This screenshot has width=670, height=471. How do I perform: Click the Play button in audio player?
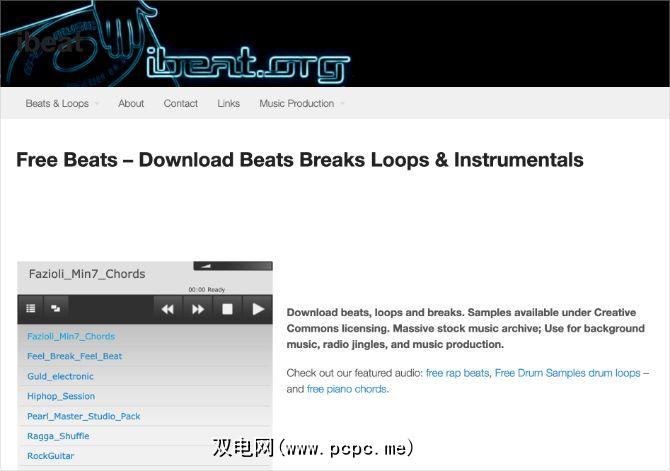[x=258, y=309]
